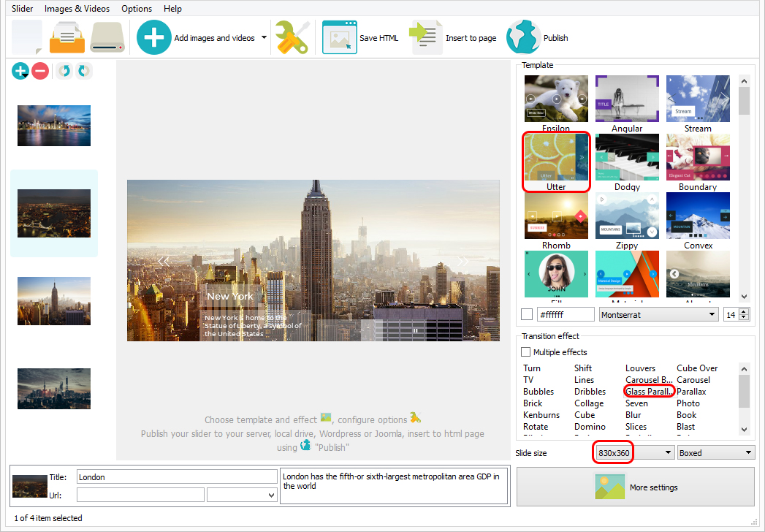Open the Montserrat font dropdown
765x532 pixels.
coord(659,315)
